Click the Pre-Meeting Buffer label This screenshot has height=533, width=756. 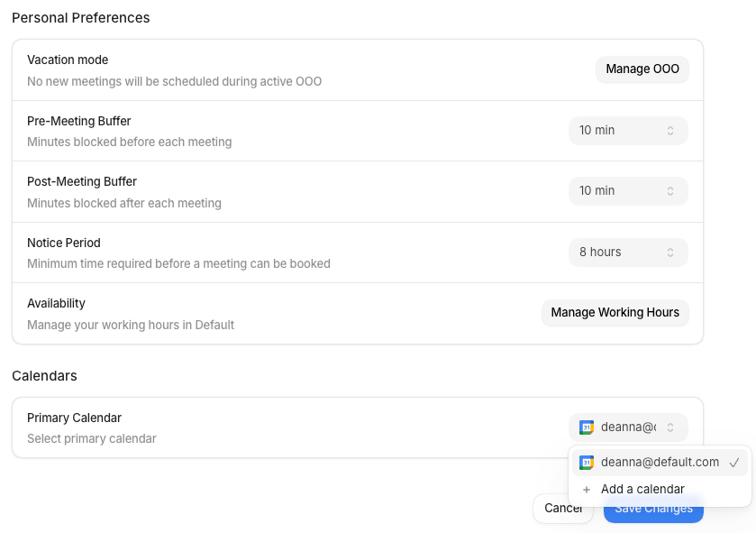pos(79,121)
